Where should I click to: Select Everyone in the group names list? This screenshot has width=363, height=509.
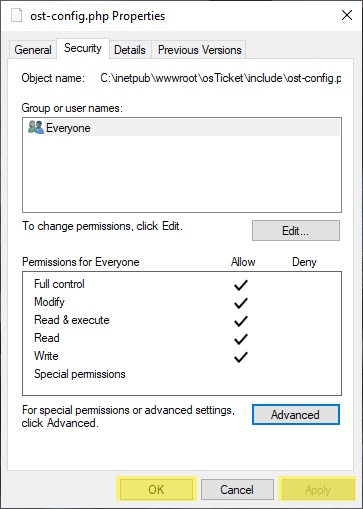[182, 128]
